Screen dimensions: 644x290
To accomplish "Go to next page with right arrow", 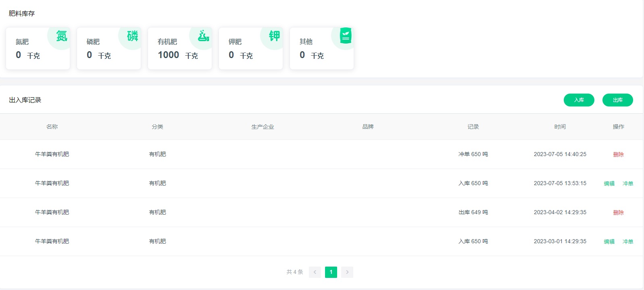I will (347, 272).
